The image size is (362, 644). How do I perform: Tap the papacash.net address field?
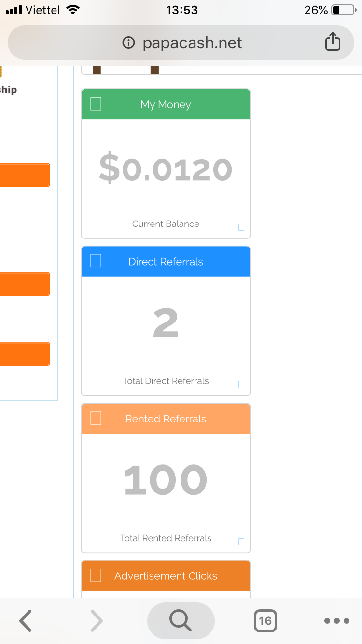click(192, 43)
